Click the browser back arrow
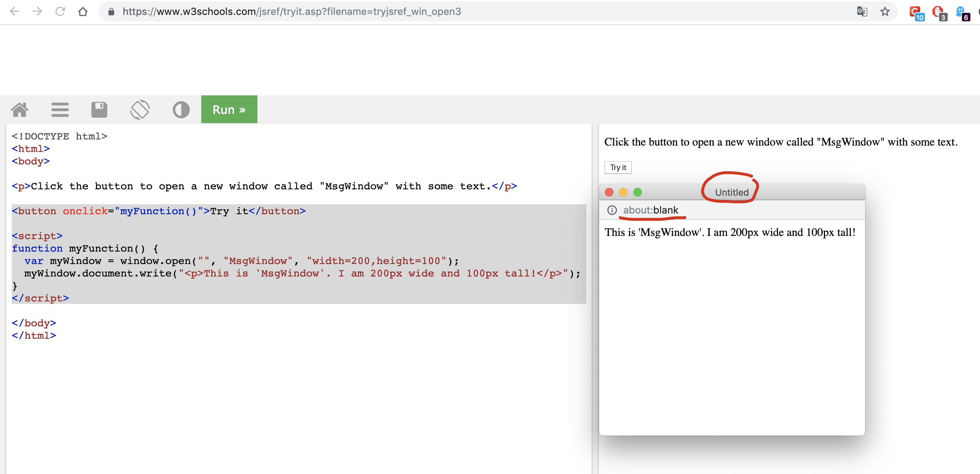Image resolution: width=980 pixels, height=474 pixels. coord(15,11)
